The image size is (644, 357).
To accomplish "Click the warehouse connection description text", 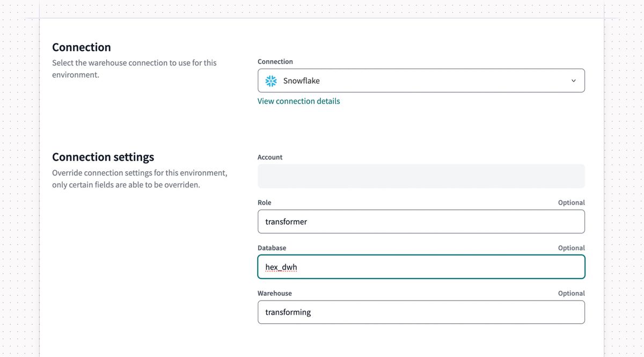I will click(x=134, y=69).
